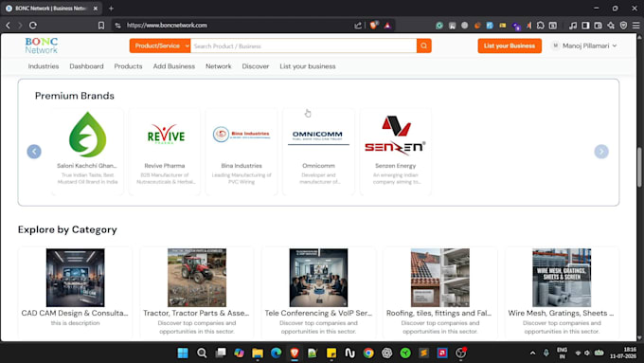Screen dimensions: 644x363
Task: Open the BONC Network logo home
Action: point(41,45)
